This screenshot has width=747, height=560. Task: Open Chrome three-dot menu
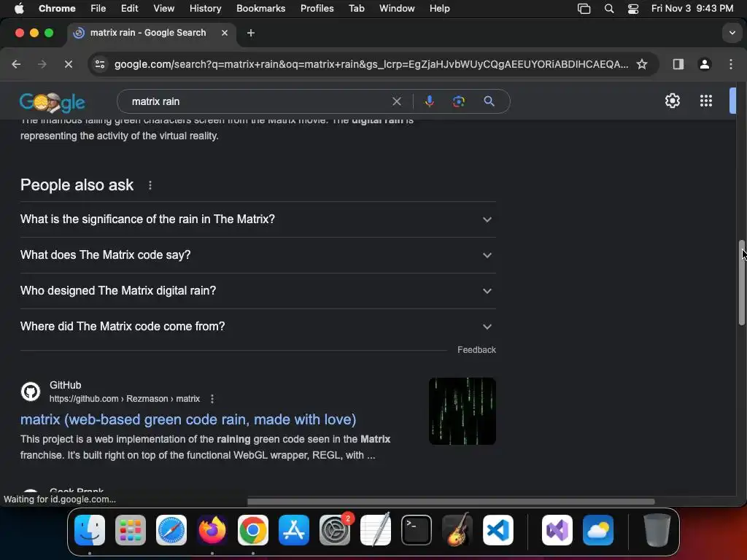[x=731, y=64]
